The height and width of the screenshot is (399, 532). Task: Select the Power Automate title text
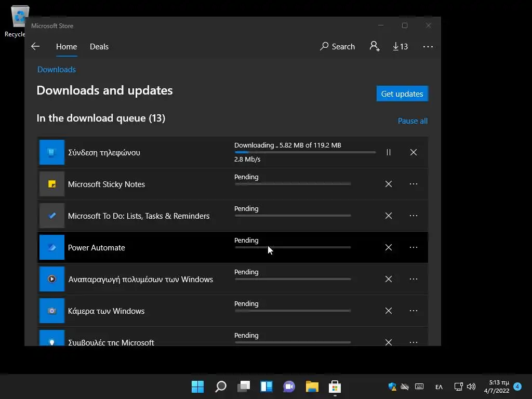point(96,248)
